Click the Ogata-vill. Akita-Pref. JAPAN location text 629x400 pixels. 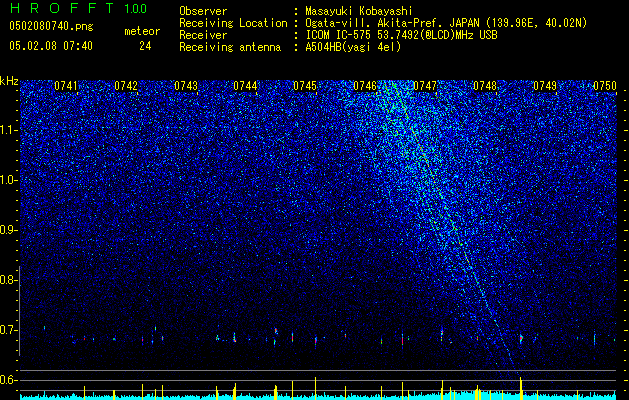[x=446, y=23]
